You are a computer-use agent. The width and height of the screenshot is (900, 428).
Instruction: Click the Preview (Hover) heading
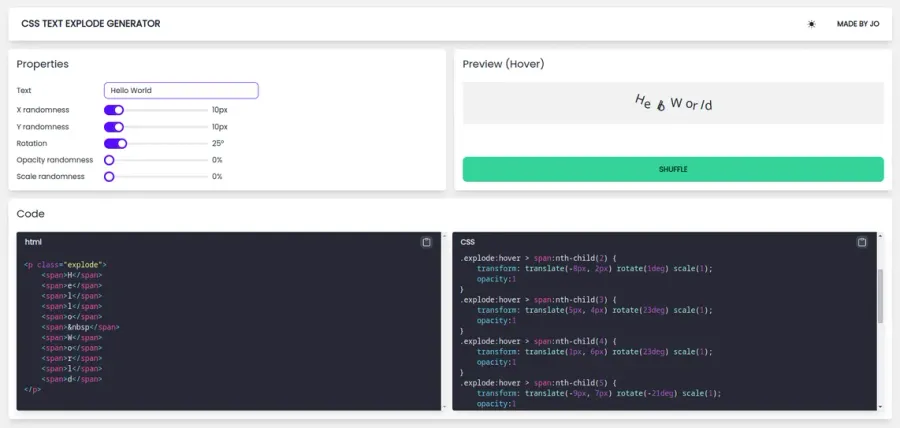click(x=503, y=64)
